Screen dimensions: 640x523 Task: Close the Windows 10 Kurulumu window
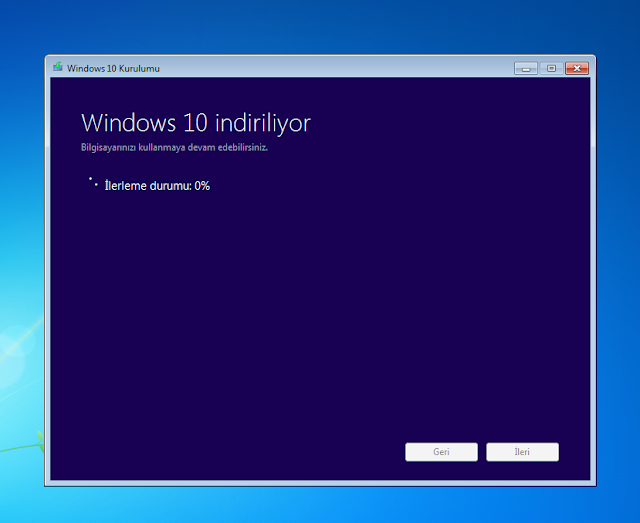click(x=577, y=68)
